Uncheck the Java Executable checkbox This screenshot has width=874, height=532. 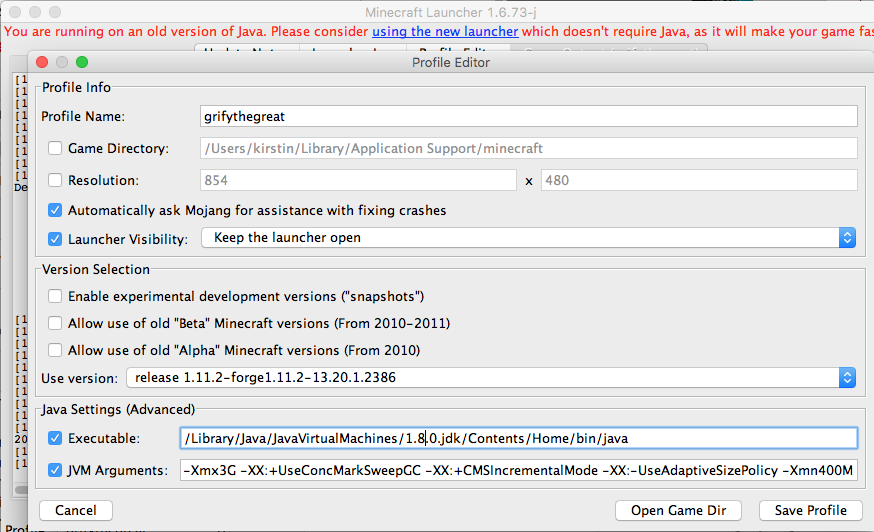point(55,439)
